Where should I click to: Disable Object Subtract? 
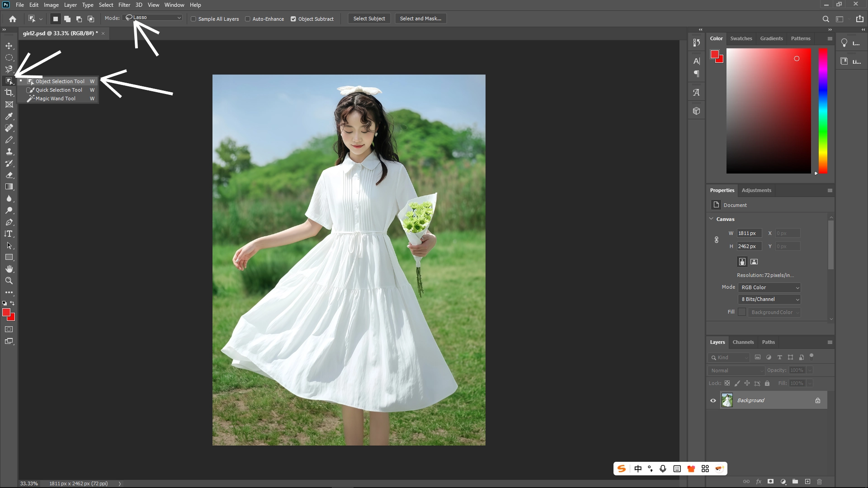click(x=294, y=19)
